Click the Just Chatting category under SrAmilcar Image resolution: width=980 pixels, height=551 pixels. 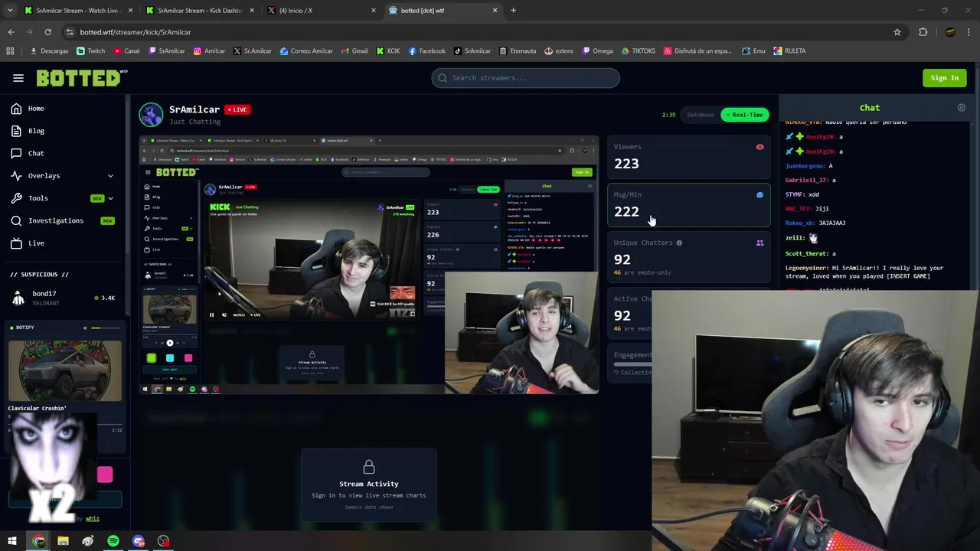194,122
